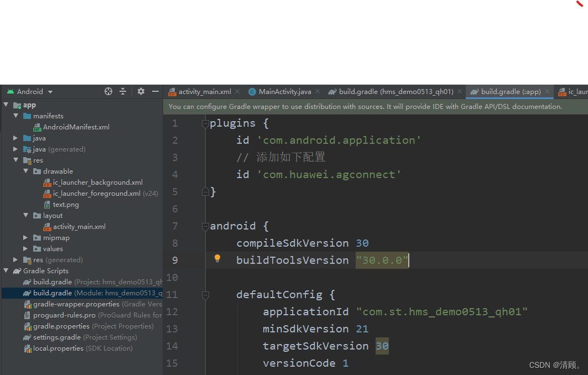The image size is (588, 375).
Task: Select settings.gradle (Project Settings) file
Action: coord(80,337)
